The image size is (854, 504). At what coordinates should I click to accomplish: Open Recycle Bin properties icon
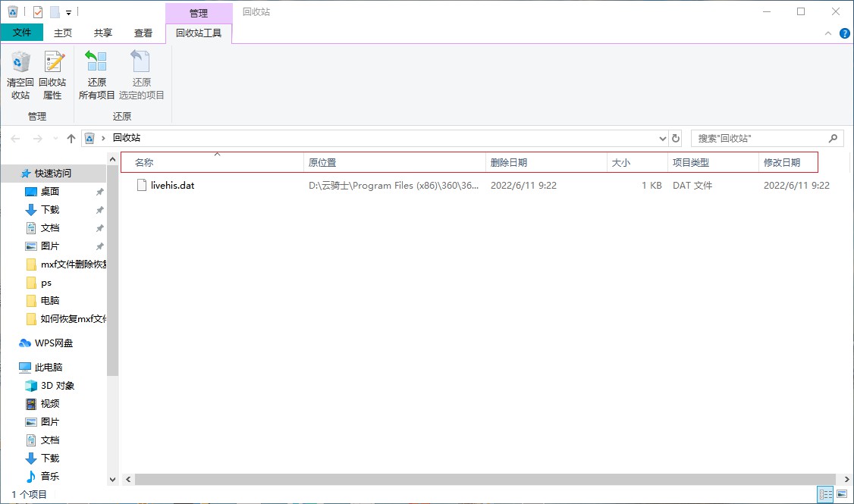tap(52, 62)
